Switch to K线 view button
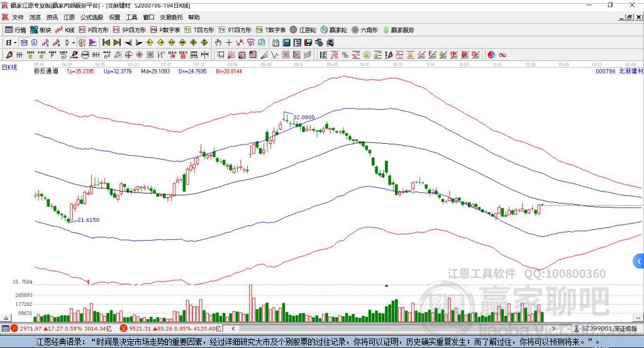Image resolution: width=644 pixels, height=348 pixels. tap(65, 30)
